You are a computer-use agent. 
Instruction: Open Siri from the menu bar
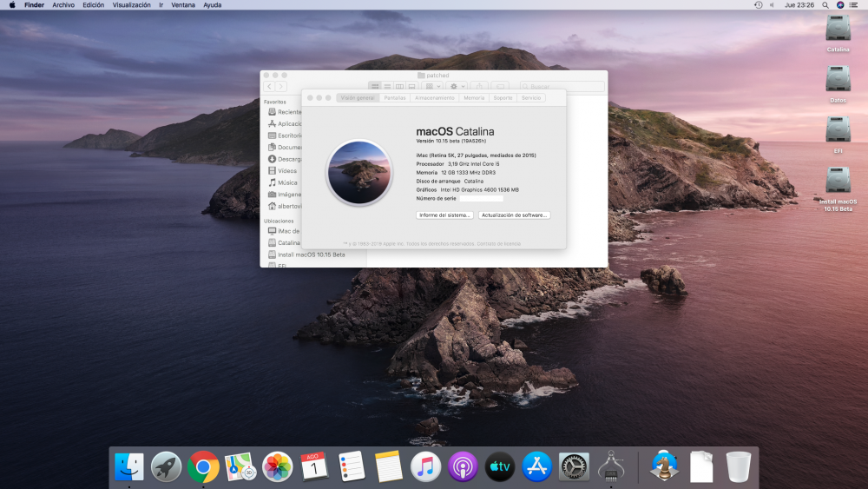839,5
